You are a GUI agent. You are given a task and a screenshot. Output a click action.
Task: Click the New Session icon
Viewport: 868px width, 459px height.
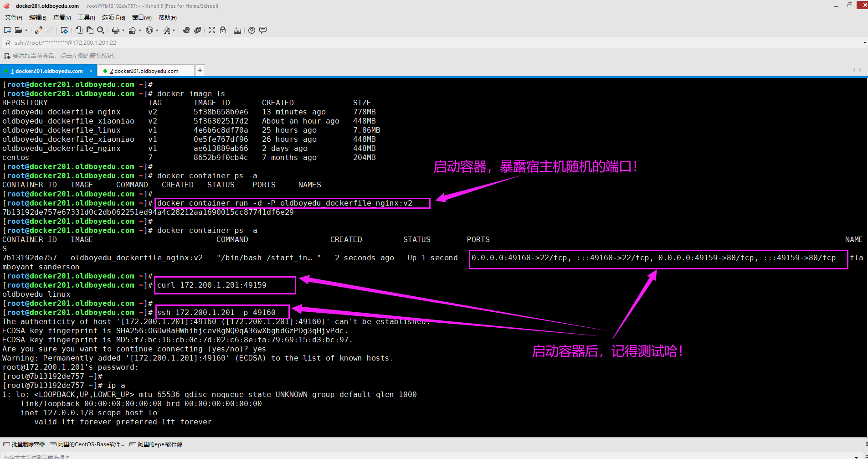tap(7, 30)
